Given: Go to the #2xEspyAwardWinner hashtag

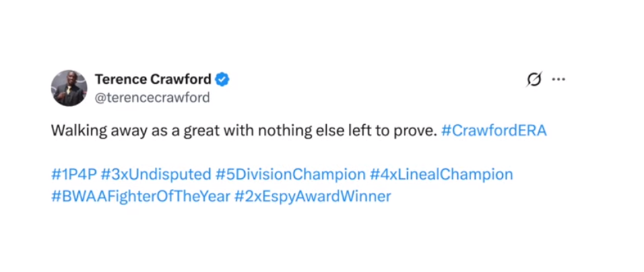Looking at the screenshot, I should (312, 196).
